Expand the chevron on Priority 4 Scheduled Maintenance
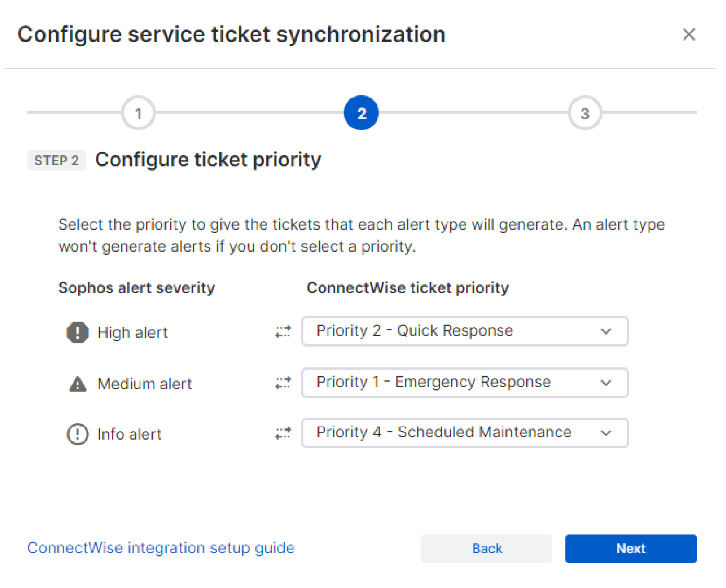 606,433
